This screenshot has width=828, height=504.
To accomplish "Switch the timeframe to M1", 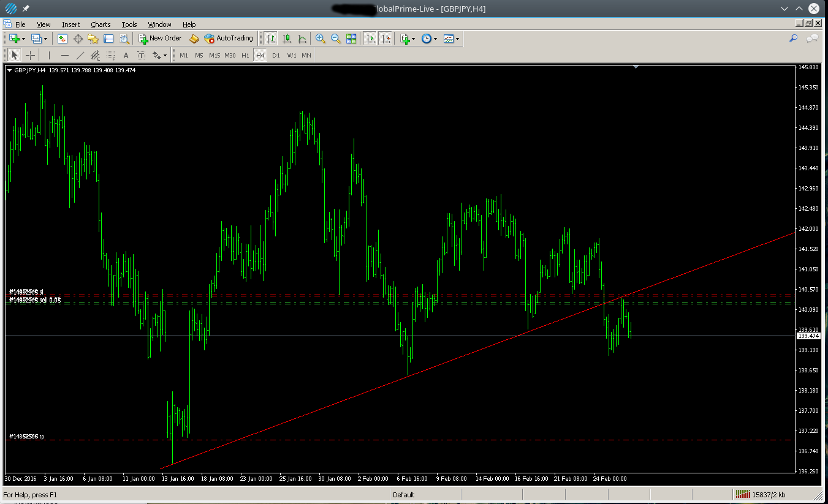I will 184,55.
